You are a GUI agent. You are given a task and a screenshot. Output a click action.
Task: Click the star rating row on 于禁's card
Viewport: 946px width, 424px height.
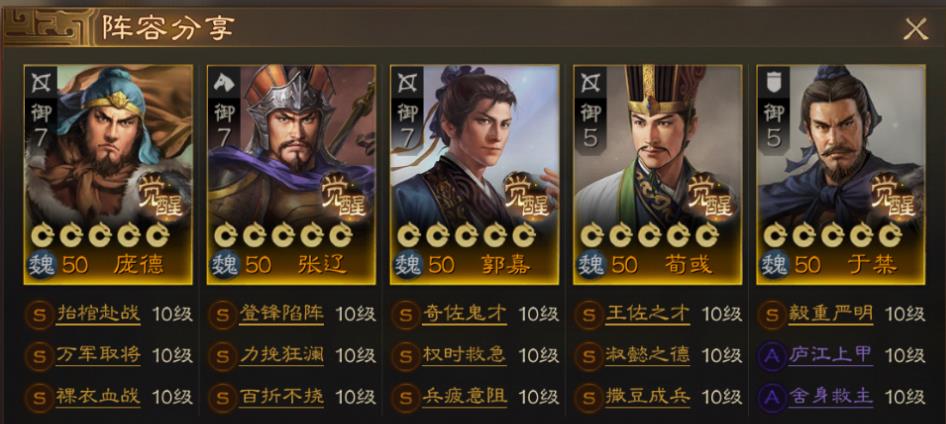[x=833, y=235]
